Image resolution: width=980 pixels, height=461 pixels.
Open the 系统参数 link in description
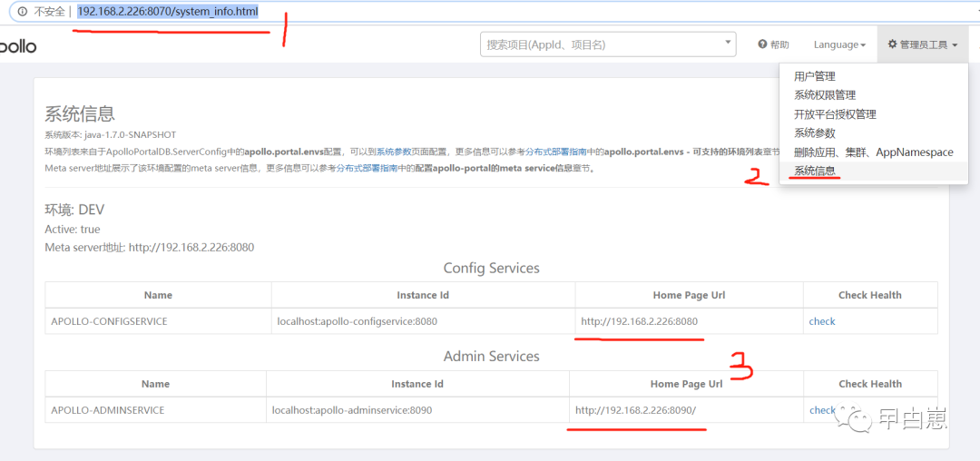tap(393, 152)
